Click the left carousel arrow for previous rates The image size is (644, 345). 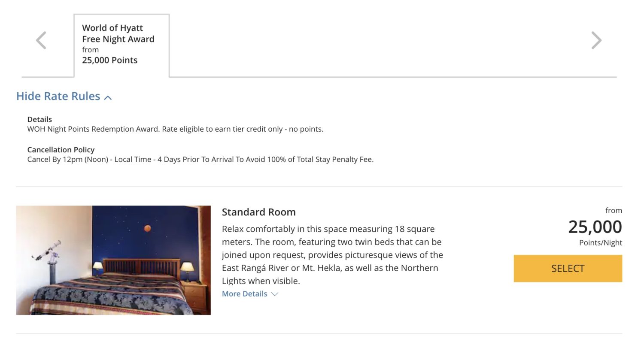click(x=40, y=40)
